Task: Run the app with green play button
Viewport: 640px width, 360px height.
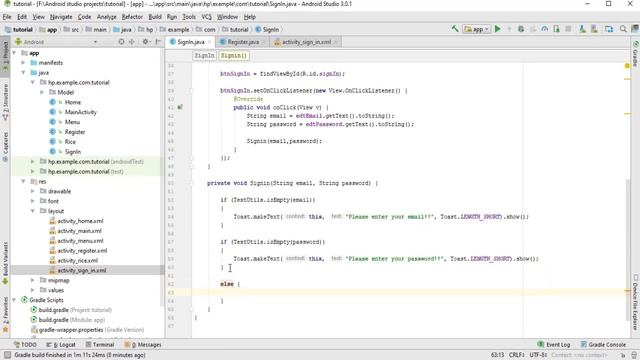Action: (498, 29)
